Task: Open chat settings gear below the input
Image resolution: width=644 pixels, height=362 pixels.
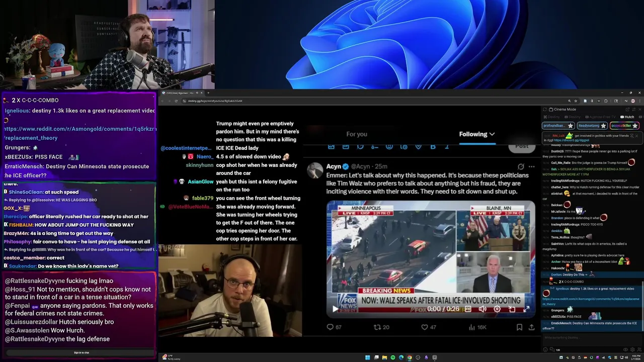Action: coord(632,349)
